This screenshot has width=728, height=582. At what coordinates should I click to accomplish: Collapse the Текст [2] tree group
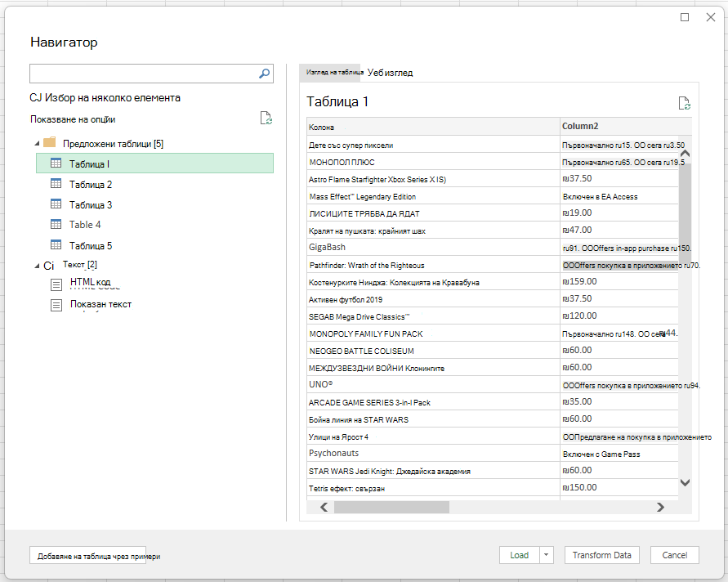(37, 266)
